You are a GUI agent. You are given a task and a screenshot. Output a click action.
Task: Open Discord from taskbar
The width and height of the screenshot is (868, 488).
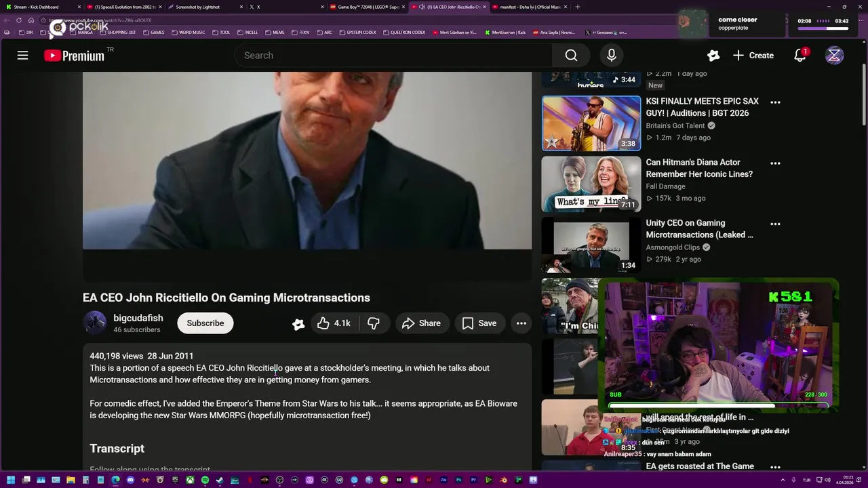coord(130,480)
